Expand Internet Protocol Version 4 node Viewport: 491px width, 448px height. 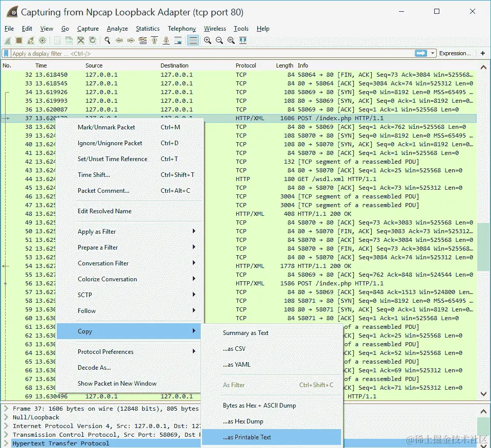pos(6,426)
